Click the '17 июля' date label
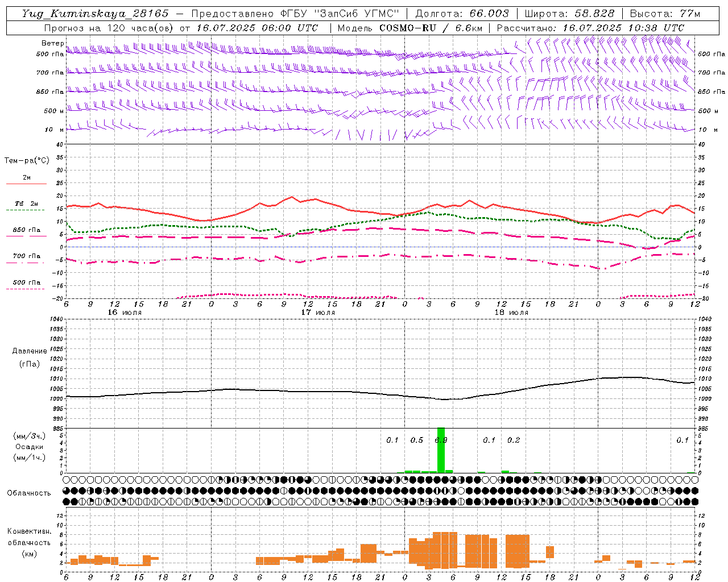The image size is (728, 582). click(x=317, y=313)
